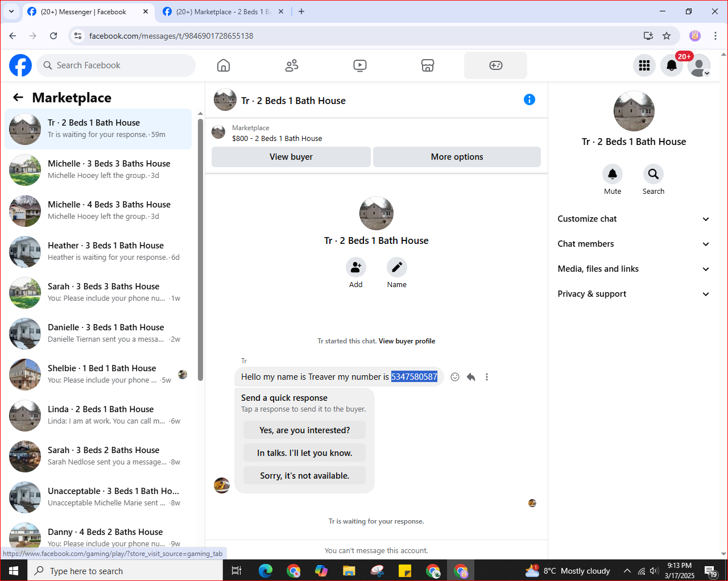Open the notifications bell icon

click(672, 65)
